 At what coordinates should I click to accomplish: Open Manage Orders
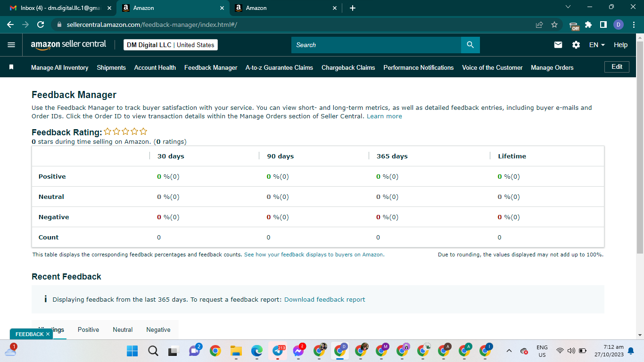pos(552,67)
